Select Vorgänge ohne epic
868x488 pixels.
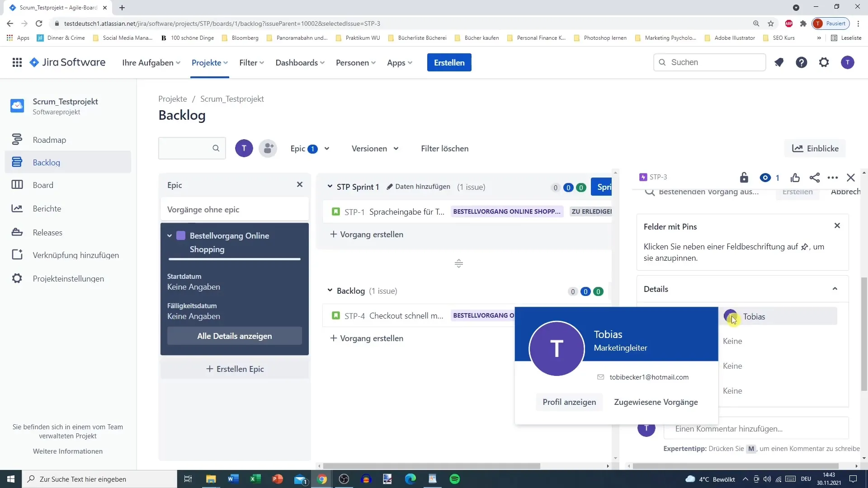[x=235, y=209]
